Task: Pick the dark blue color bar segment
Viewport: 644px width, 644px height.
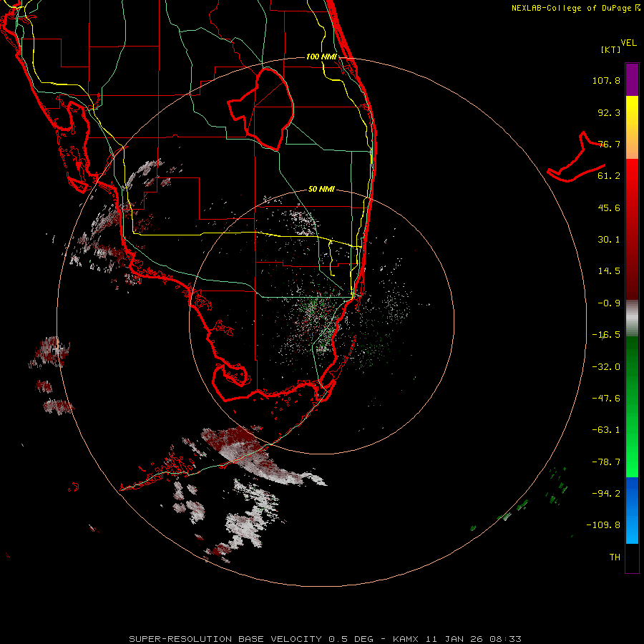Action: click(632, 491)
